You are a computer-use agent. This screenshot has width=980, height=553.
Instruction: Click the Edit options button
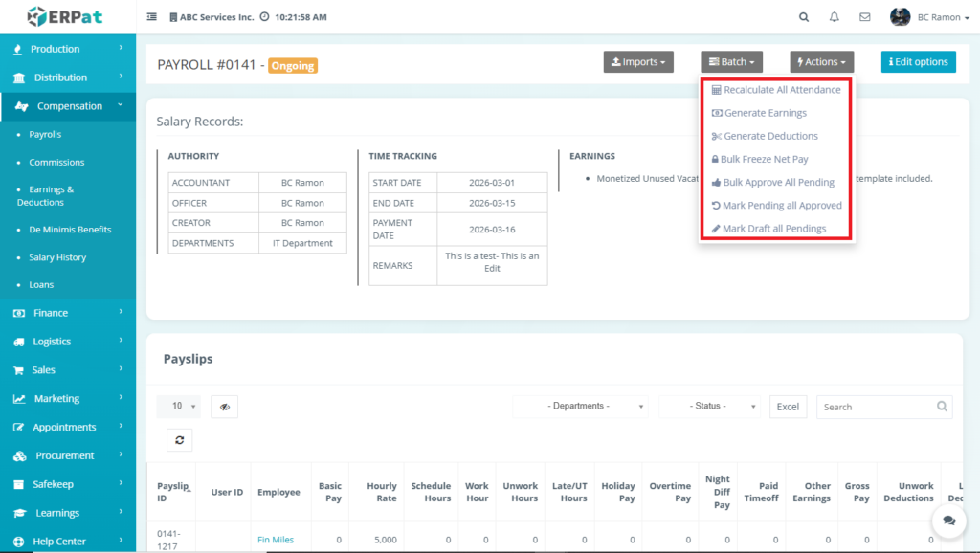click(918, 62)
